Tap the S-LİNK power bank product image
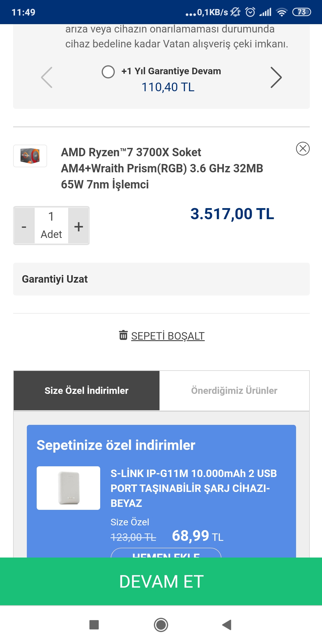This screenshot has width=322, height=644. coord(68,488)
